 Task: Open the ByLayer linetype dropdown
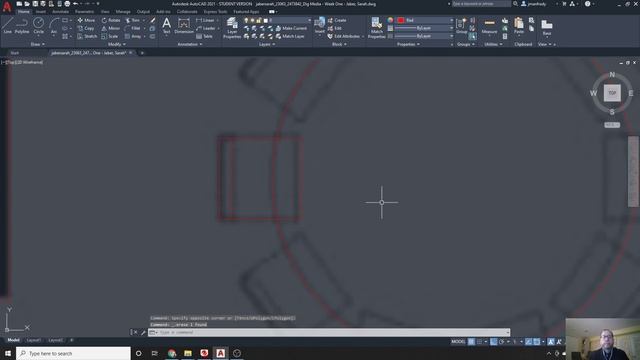coord(424,36)
